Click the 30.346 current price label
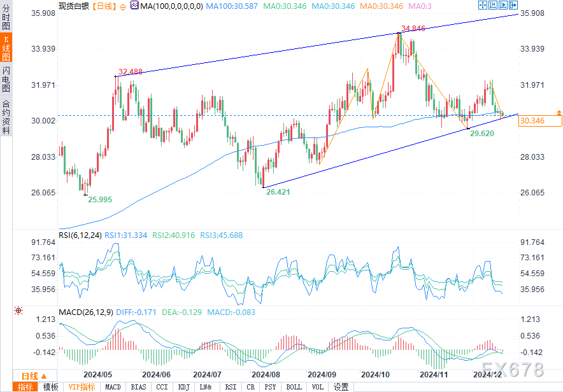 pos(540,121)
